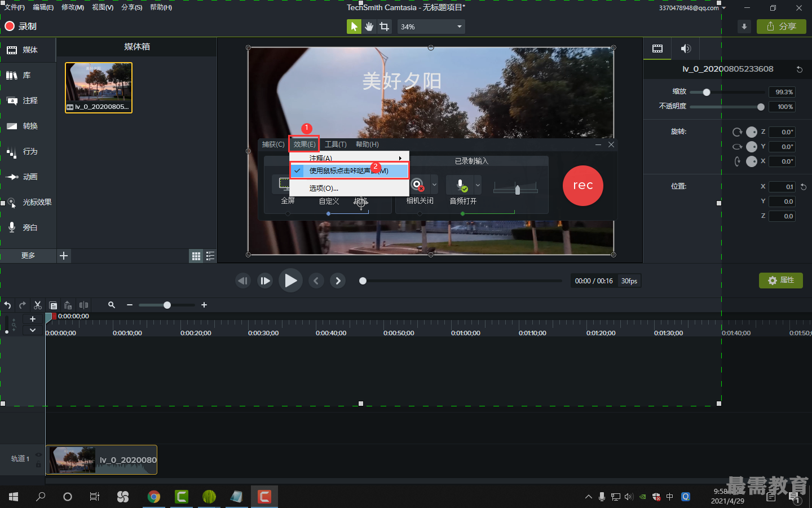Open the 分享(S) menu
812x508 pixels.
(132, 7)
